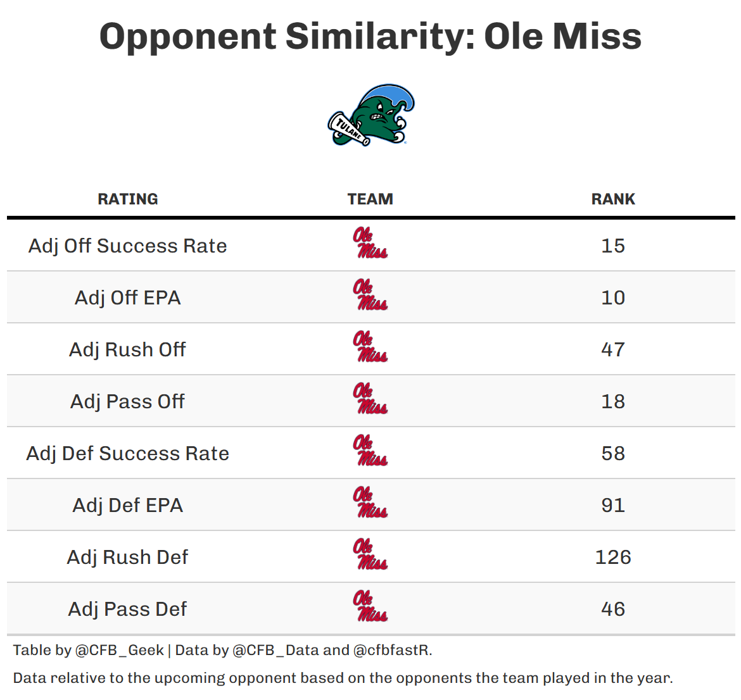Click Ole Miss logo in Adj Off Success Rate row

(x=370, y=244)
